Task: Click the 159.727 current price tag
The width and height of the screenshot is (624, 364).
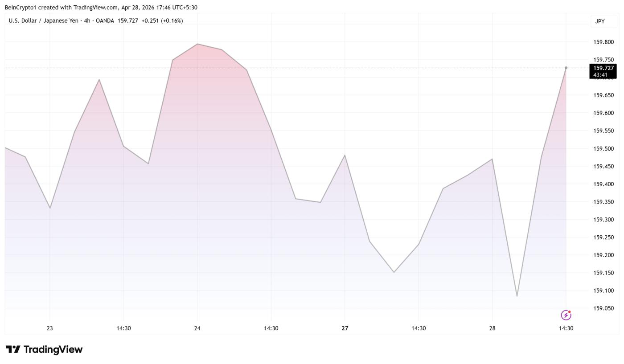Action: pyautogui.click(x=603, y=67)
